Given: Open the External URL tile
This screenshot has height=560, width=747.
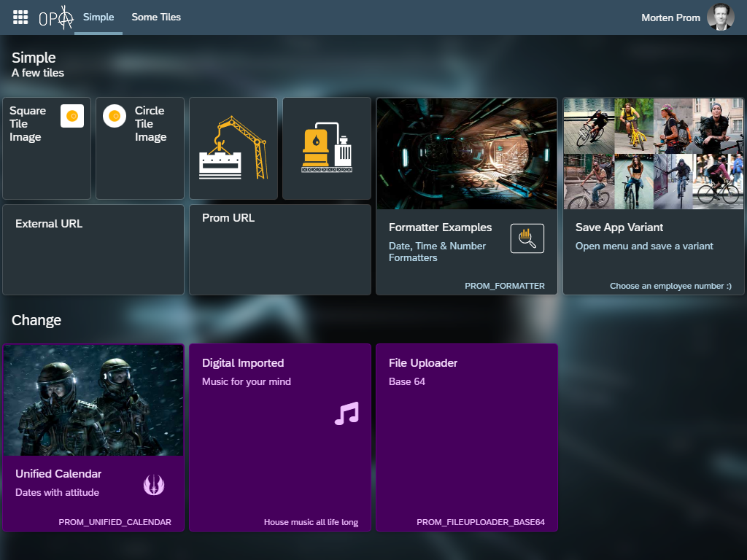Looking at the screenshot, I should coord(93,249).
